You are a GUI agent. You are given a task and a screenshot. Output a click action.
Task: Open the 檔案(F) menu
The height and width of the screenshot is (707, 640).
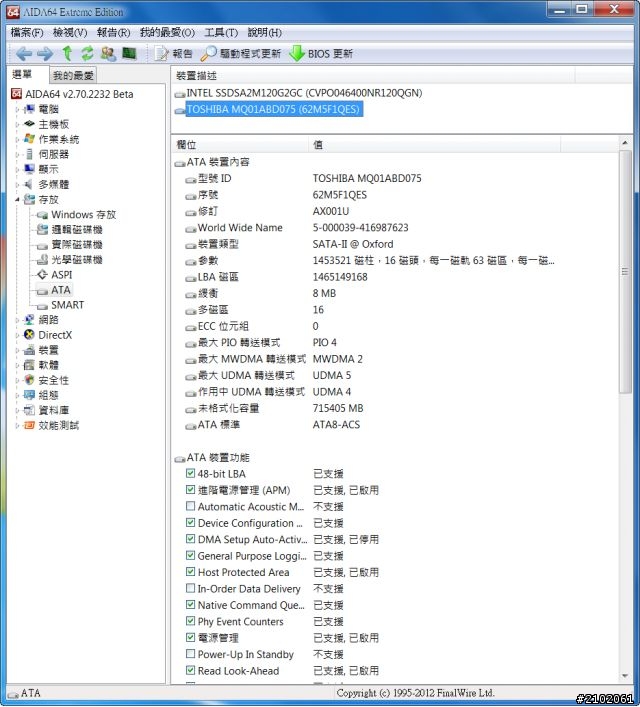click(x=27, y=32)
